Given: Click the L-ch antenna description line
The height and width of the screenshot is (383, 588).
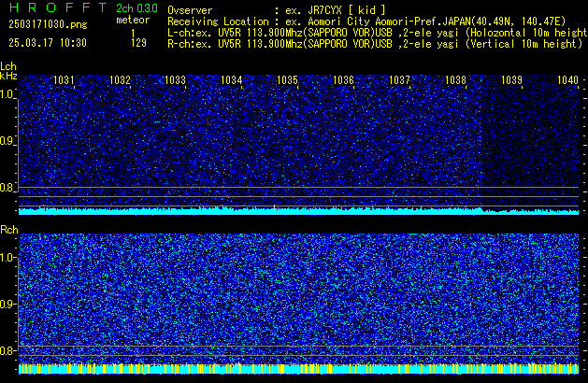Looking at the screenshot, I should coord(378,33).
